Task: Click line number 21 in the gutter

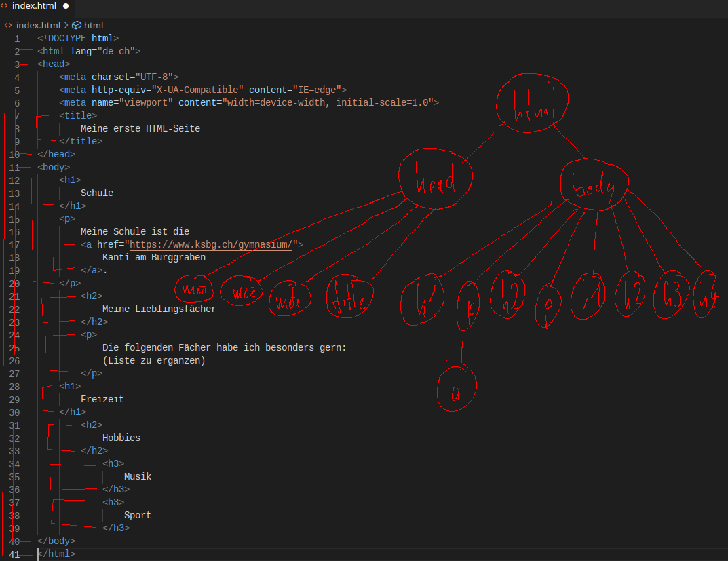Action: click(x=14, y=296)
